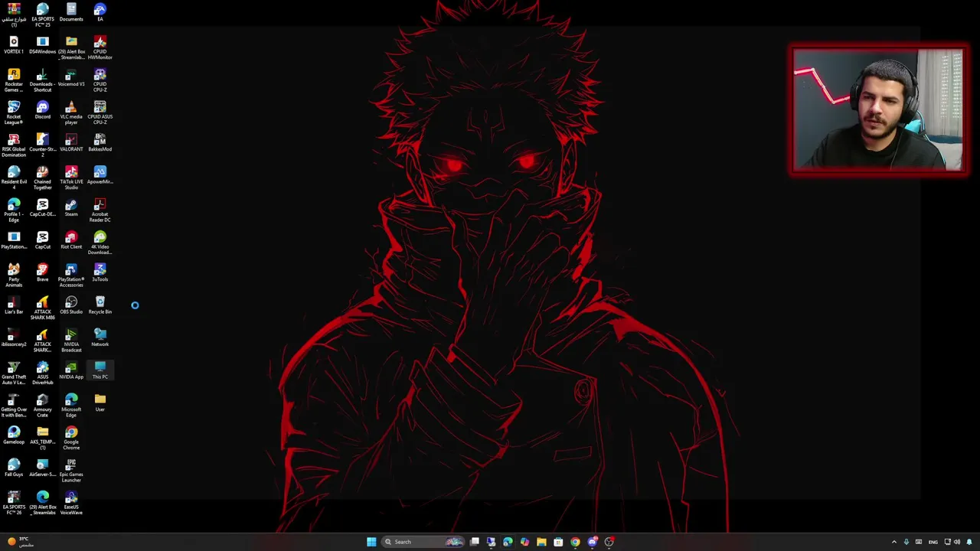
Task: Select Resident Evil 4 desktop icon
Action: [14, 178]
